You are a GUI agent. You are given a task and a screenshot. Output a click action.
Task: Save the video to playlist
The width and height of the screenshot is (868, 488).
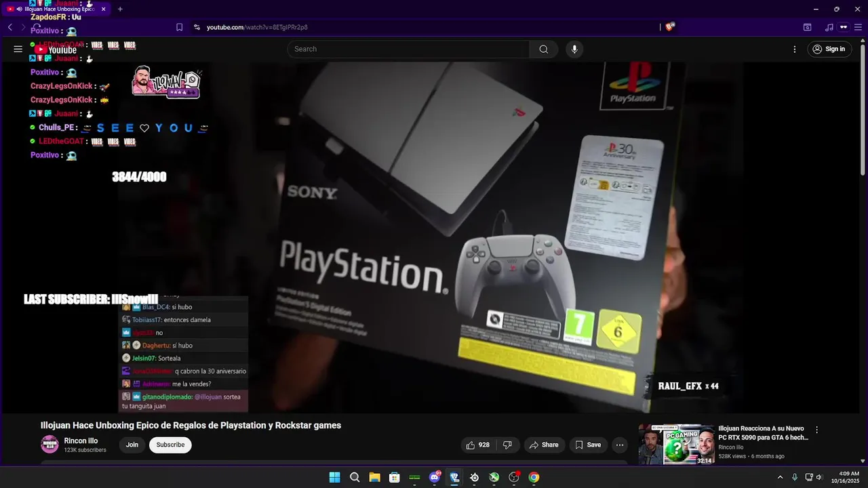587,445
